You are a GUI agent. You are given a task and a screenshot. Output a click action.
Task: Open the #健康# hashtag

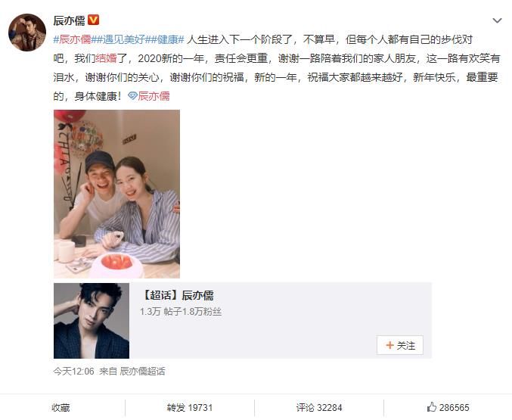[x=165, y=39]
